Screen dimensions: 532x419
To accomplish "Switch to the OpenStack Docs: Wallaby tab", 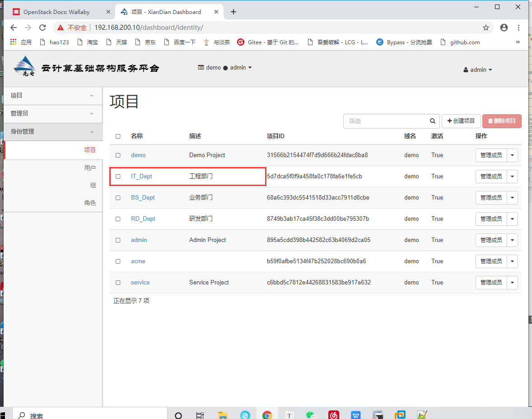I will pos(56,11).
